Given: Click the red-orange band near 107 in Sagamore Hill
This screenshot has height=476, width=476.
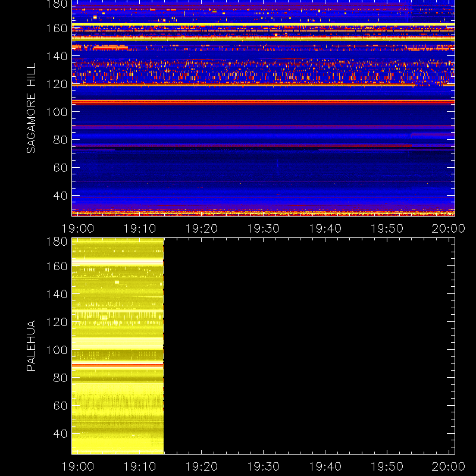Looking at the screenshot, I should pos(263,102).
